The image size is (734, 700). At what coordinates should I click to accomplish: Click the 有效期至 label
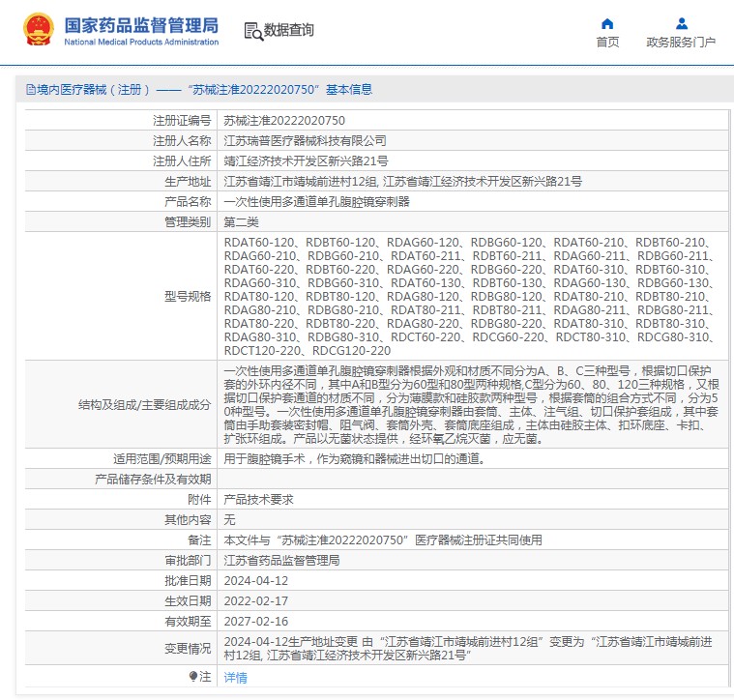click(x=188, y=622)
